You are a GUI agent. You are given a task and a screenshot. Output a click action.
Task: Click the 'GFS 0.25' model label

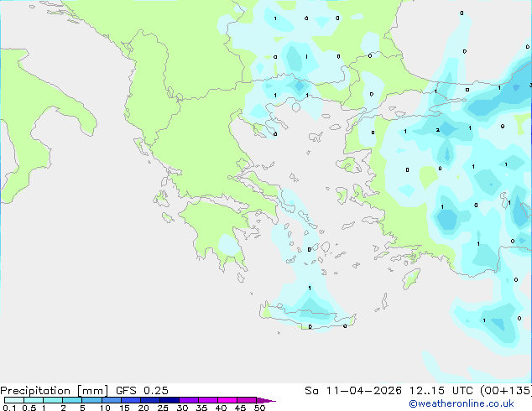[142, 391]
